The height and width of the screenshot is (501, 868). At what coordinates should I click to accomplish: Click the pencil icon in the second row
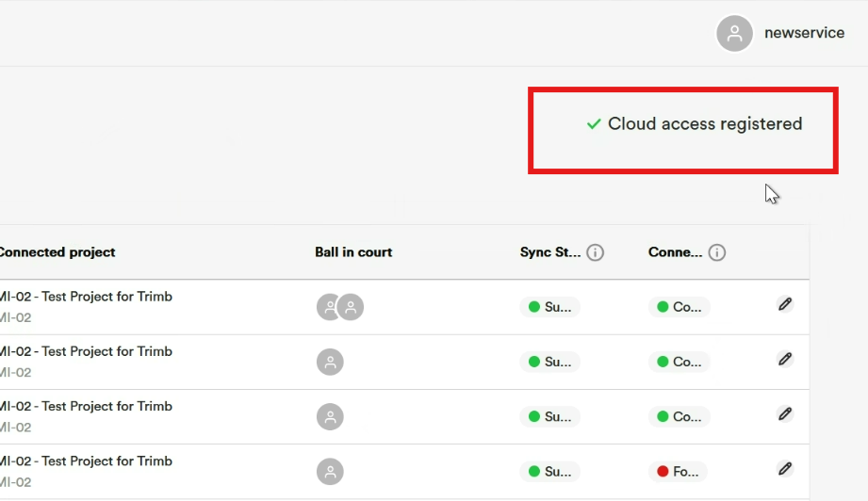785,359
